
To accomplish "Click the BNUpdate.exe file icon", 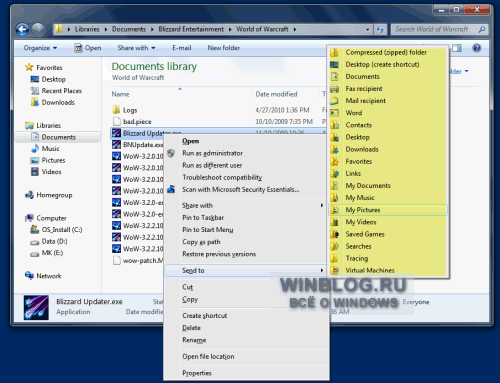I will [116, 144].
